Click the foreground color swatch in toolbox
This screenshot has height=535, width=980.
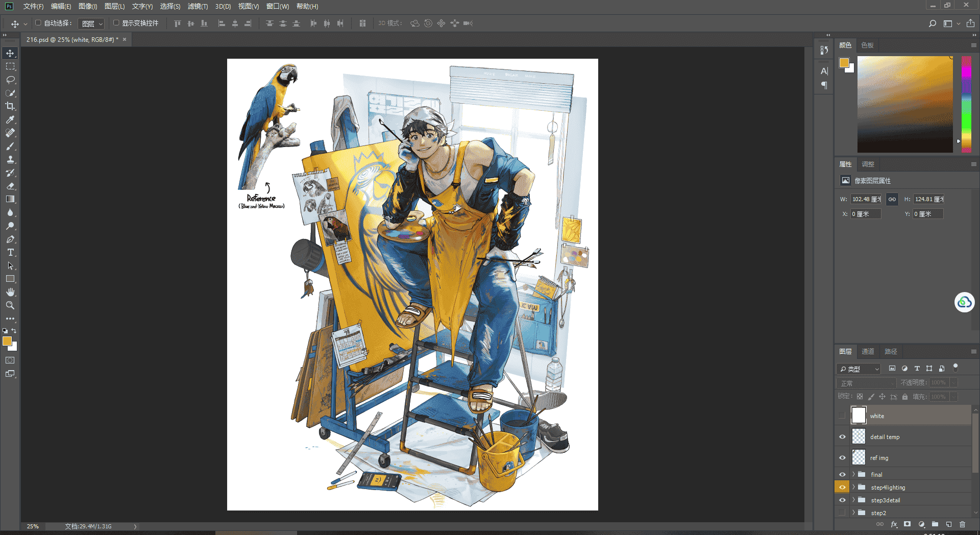tap(7, 341)
